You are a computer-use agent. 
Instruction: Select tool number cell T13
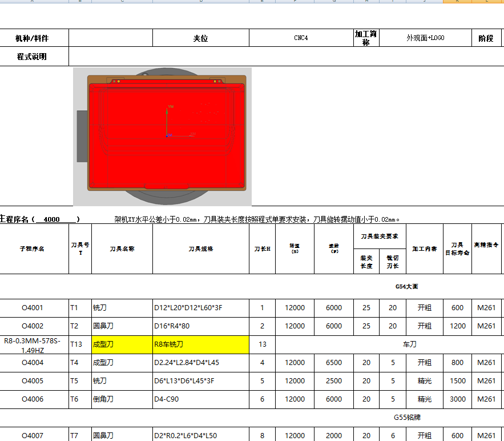coord(80,345)
